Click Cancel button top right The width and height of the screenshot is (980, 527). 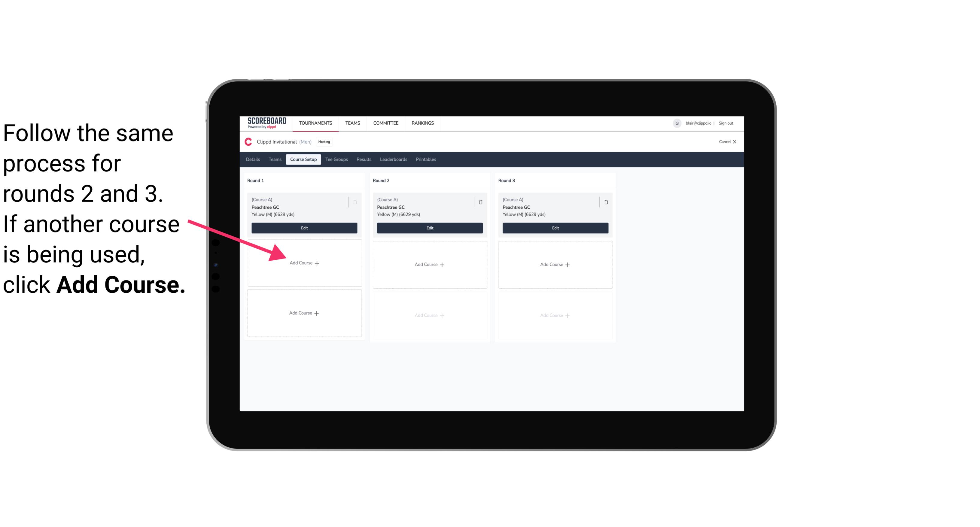[726, 142]
